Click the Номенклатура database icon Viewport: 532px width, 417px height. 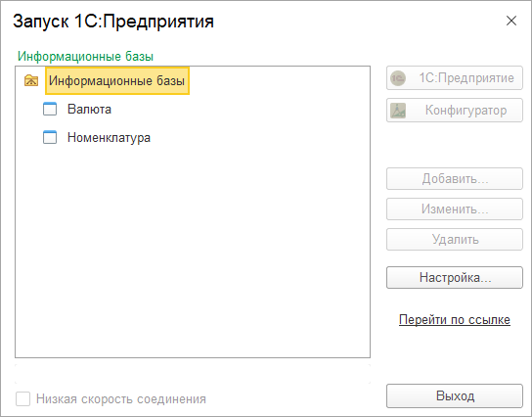pos(50,137)
